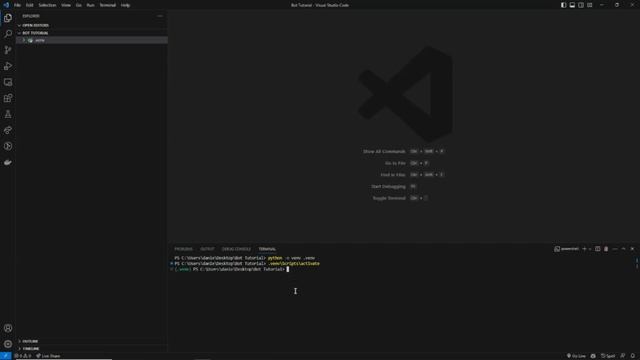
Task: Open the Run menu
Action: point(90,5)
